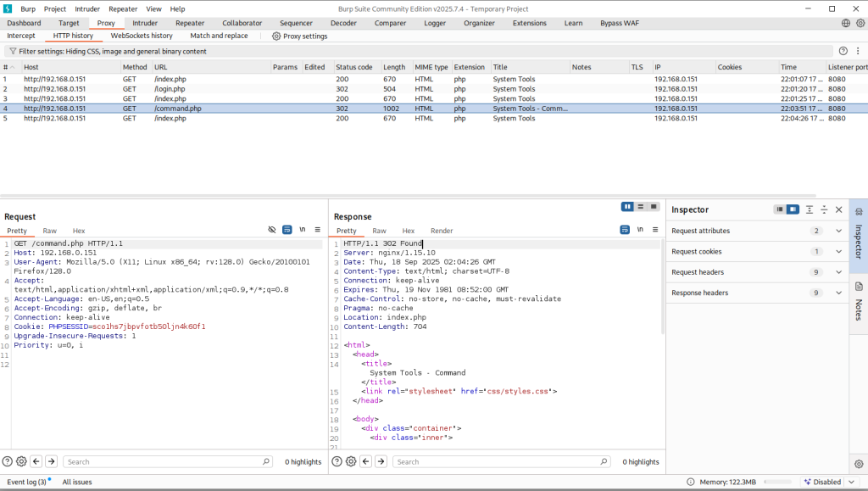Toggle hide non-printable characters eye icon in Request
Image resolution: width=868 pixels, height=491 pixels.
(272, 230)
